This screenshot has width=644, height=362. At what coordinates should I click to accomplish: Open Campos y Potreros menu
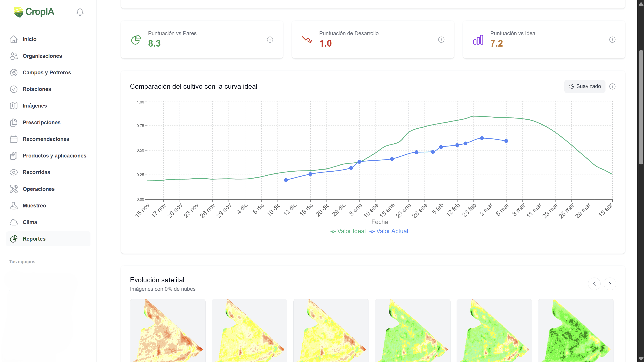[x=47, y=73]
